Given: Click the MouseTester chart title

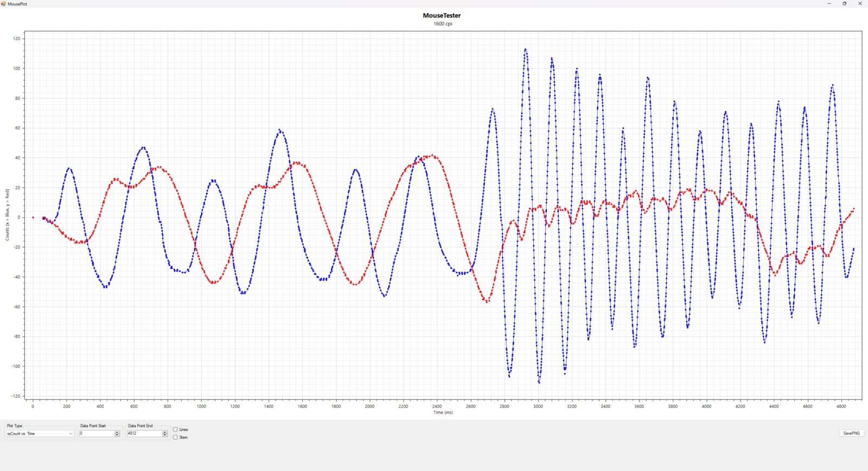Looking at the screenshot, I should 442,16.
